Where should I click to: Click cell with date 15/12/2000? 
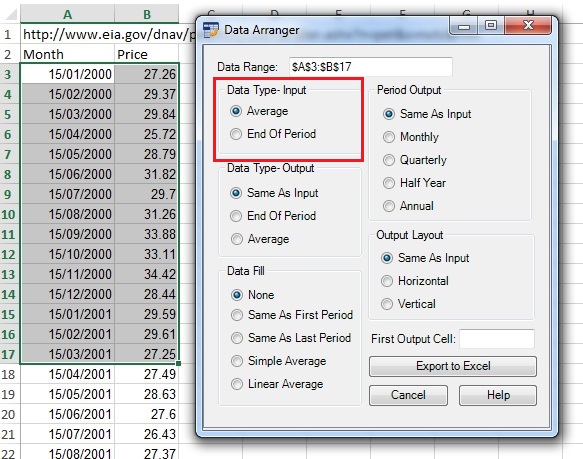click(67, 295)
